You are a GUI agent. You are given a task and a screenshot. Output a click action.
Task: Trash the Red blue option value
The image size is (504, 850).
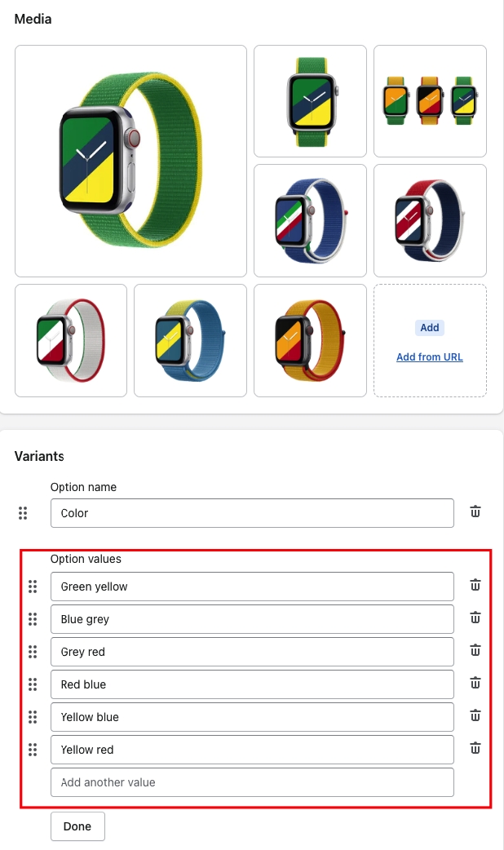click(x=475, y=683)
